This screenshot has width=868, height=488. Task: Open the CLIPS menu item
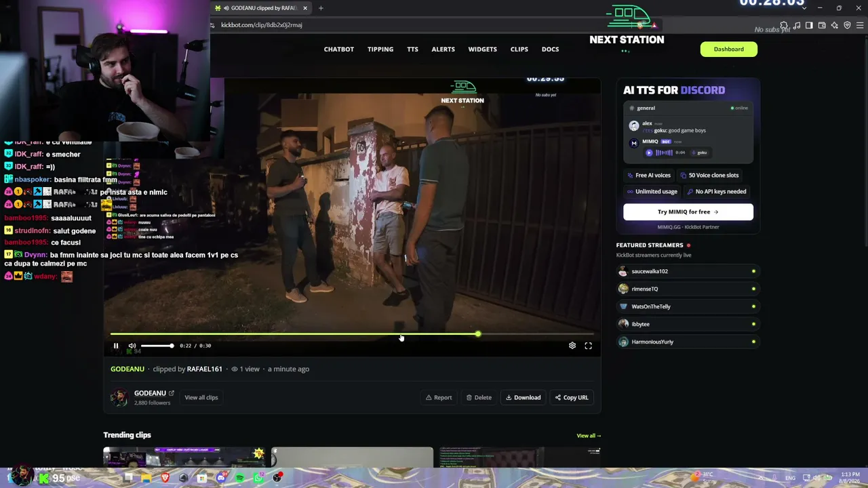519,49
